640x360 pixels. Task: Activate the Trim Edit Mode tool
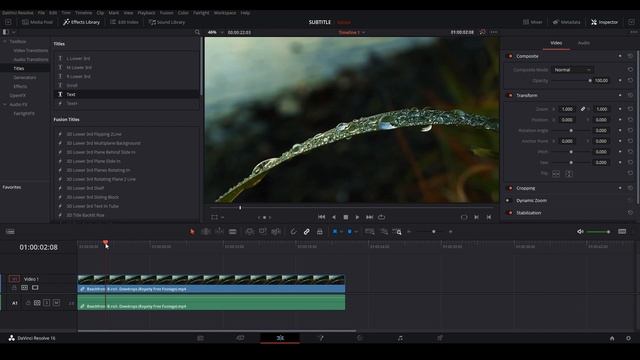pyautogui.click(x=206, y=232)
